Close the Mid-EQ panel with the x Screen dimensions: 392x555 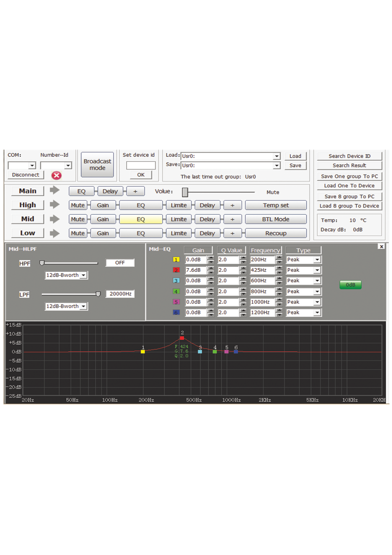pos(381,246)
